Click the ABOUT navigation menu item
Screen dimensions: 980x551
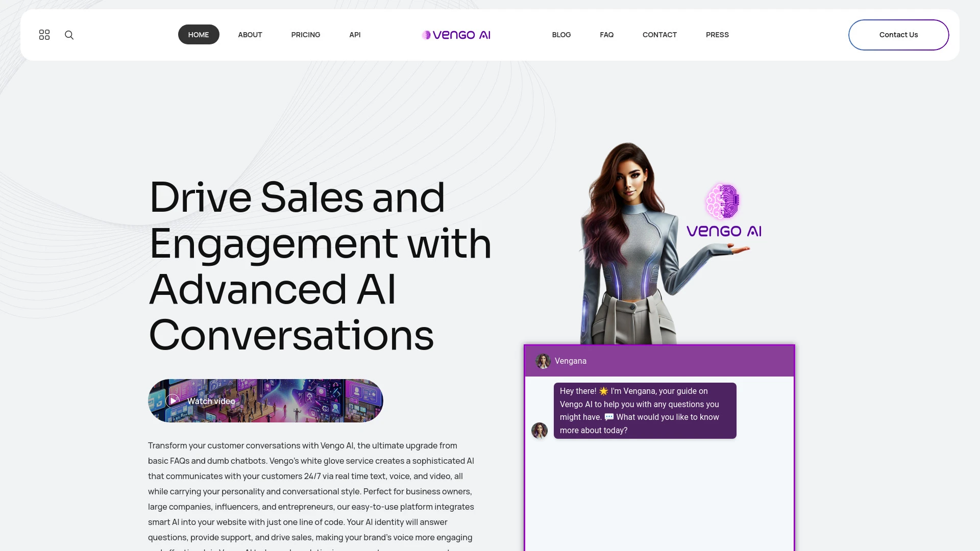tap(250, 34)
